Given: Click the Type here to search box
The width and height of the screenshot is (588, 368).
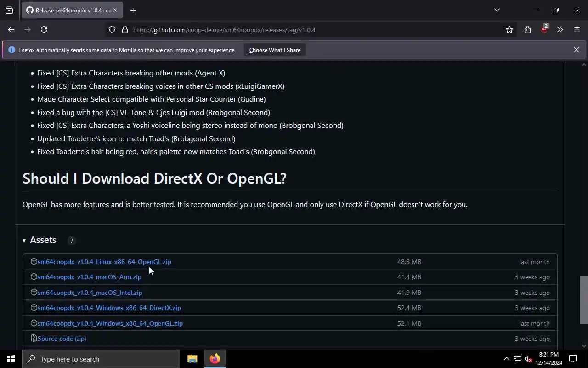Looking at the screenshot, I should [x=101, y=359].
